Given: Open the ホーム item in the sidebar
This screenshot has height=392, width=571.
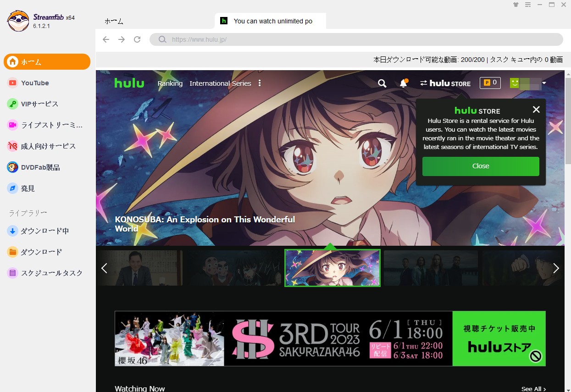Looking at the screenshot, I should click(47, 62).
